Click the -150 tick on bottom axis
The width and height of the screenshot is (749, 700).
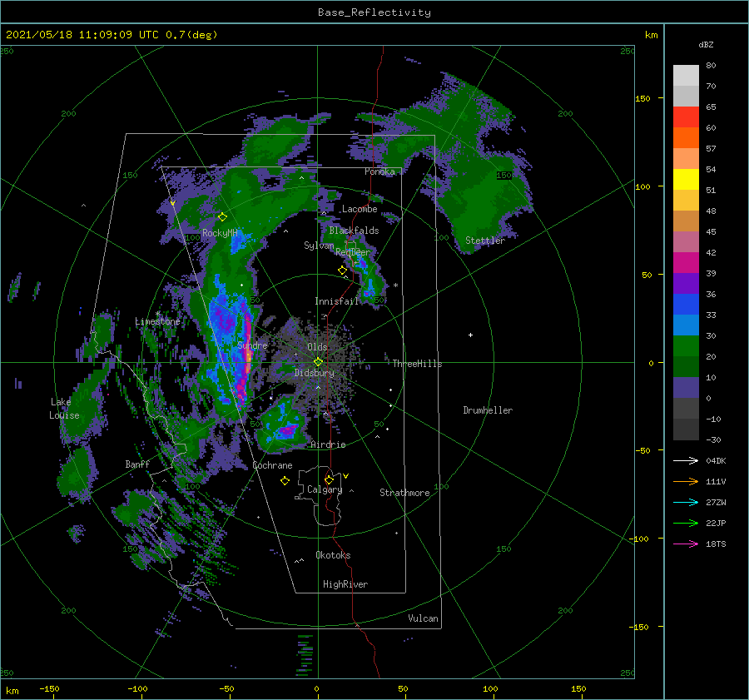point(49,688)
